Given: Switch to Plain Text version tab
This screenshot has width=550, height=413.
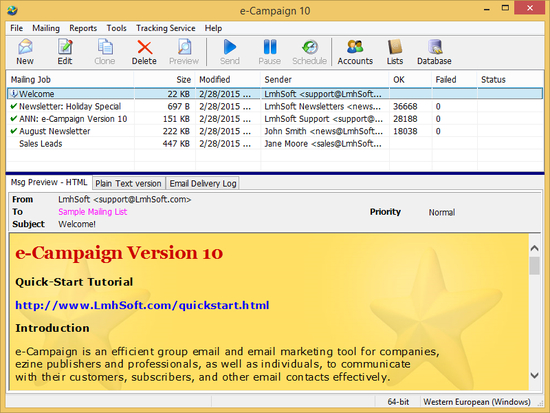Looking at the screenshot, I should click(x=128, y=184).
